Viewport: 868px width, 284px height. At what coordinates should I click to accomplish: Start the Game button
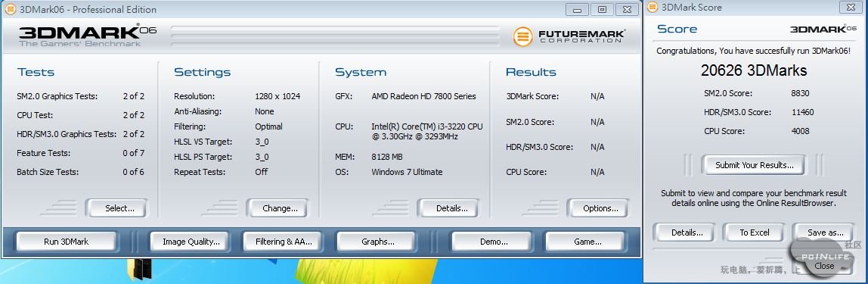pyautogui.click(x=587, y=242)
